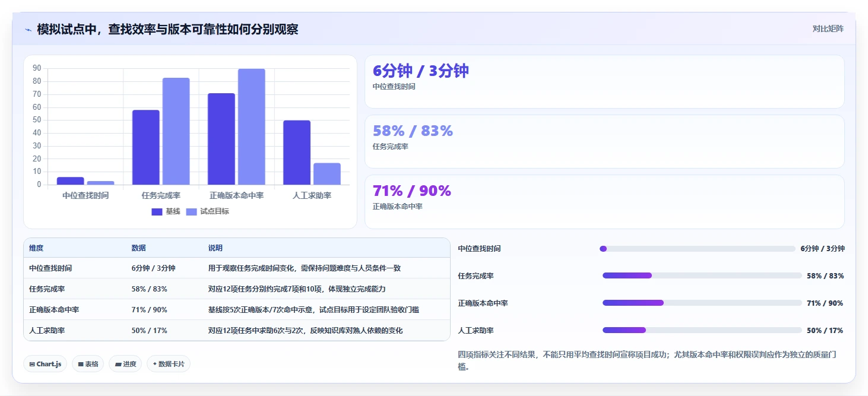868x396 pixels.
Task: Click the 中位查找时间 baseline bar in the chart
Action: point(71,181)
